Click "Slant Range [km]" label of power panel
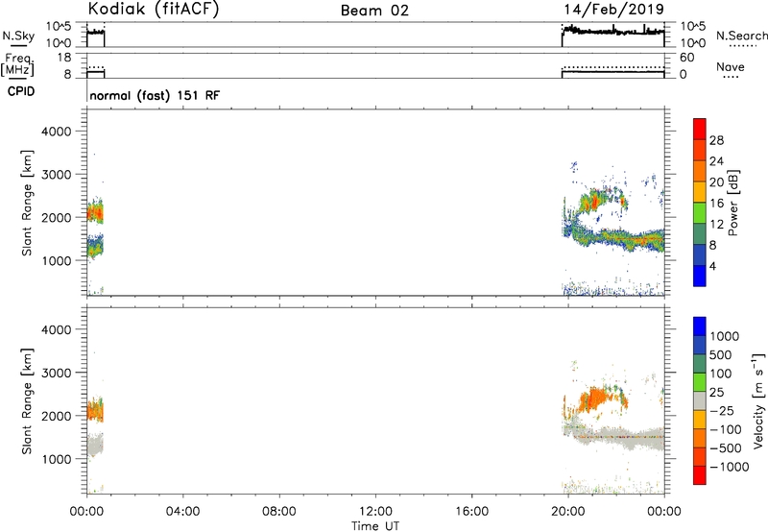 26,203
